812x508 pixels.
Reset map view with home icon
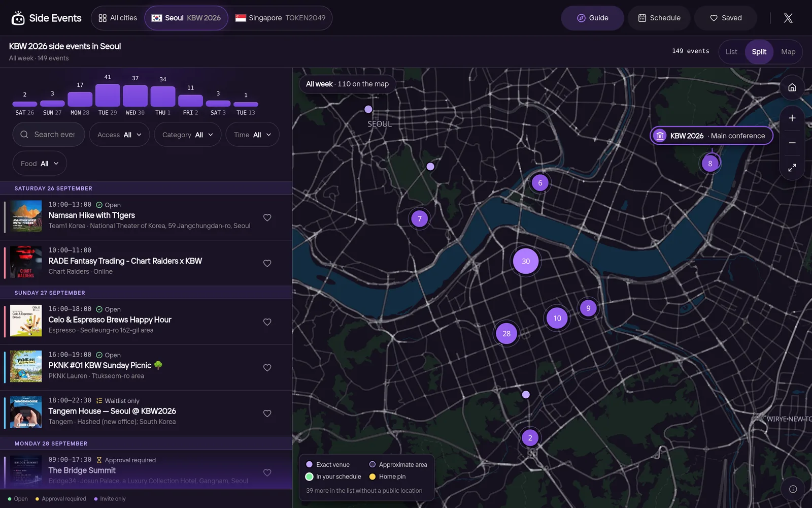pos(792,87)
